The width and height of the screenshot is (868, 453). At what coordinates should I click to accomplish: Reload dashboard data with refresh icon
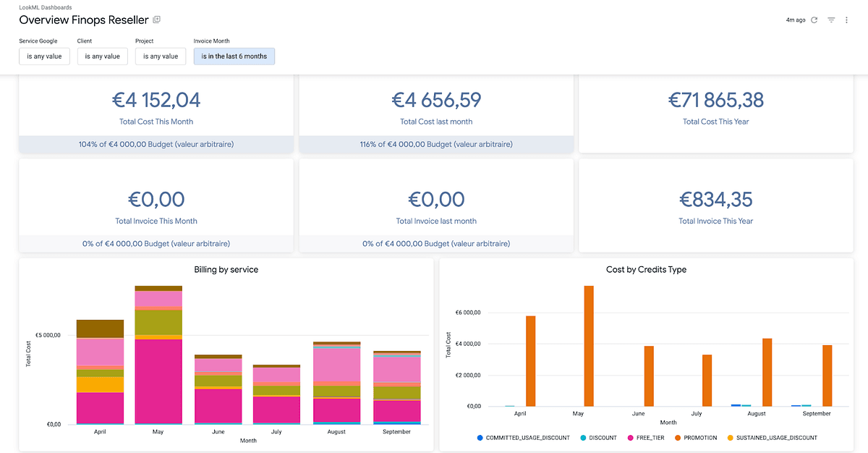pyautogui.click(x=814, y=20)
